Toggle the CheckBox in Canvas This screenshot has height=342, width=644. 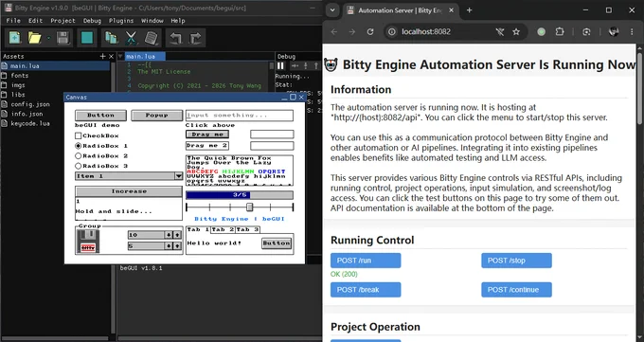[78, 135]
